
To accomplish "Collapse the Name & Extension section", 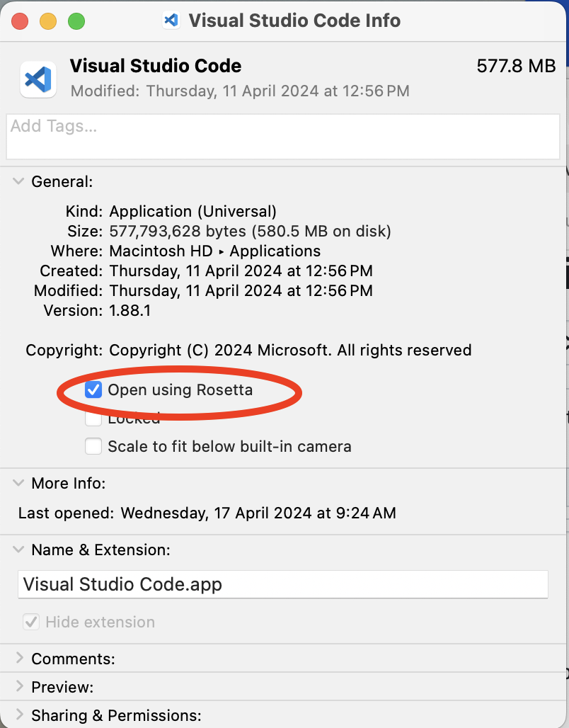I will tap(18, 550).
